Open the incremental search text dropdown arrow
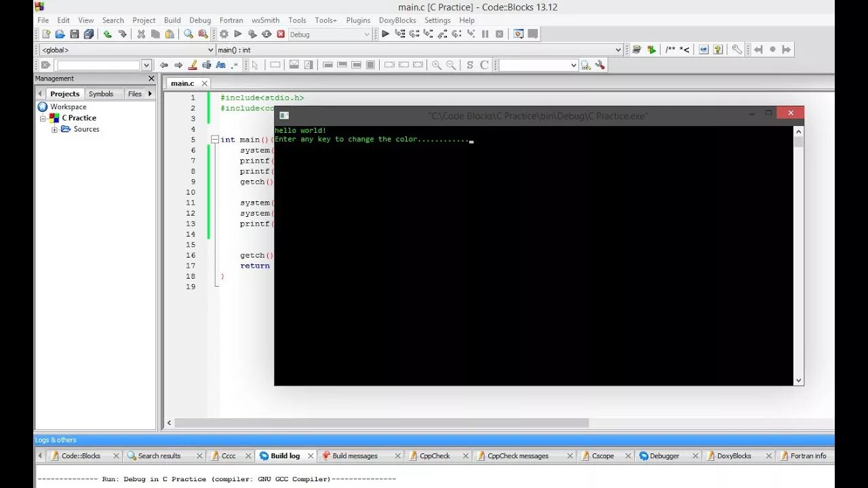 [x=146, y=65]
